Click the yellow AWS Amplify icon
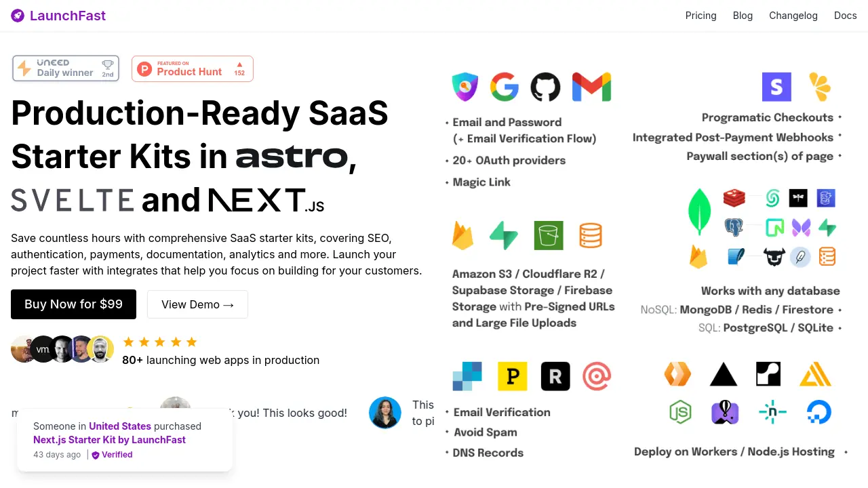Viewport: 868px width, 488px height. tap(815, 374)
